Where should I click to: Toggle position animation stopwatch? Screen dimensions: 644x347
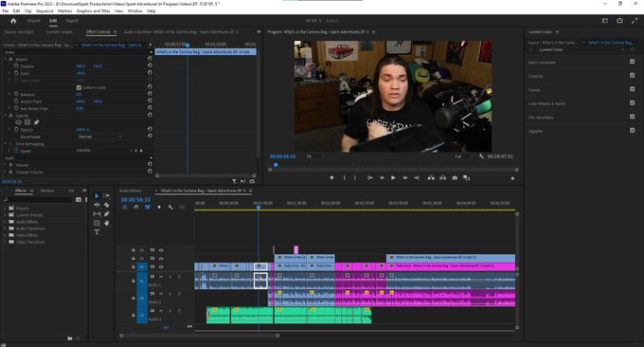(16, 65)
